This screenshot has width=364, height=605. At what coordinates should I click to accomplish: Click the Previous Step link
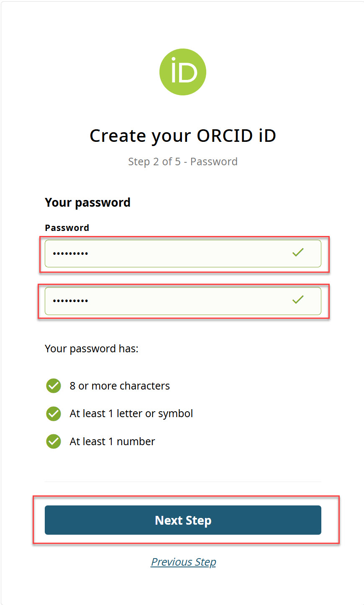pyautogui.click(x=183, y=561)
